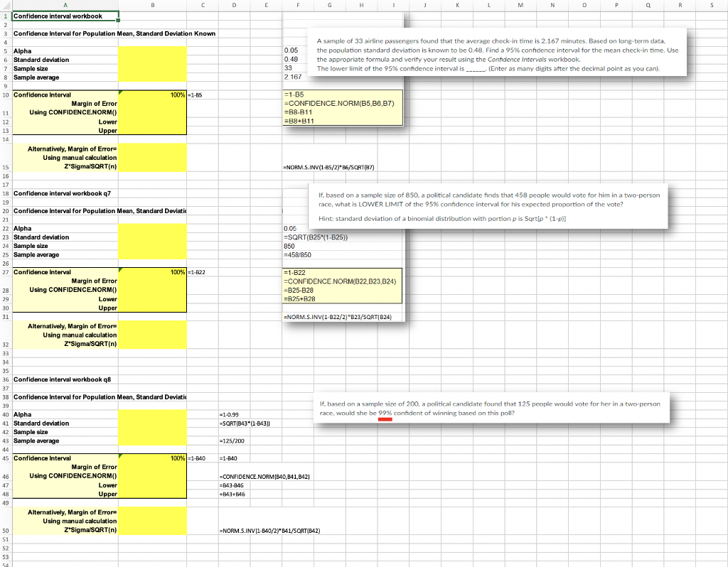Click the 100% cell in row 45
Viewport: 728px width, 567px height.
tap(153, 458)
